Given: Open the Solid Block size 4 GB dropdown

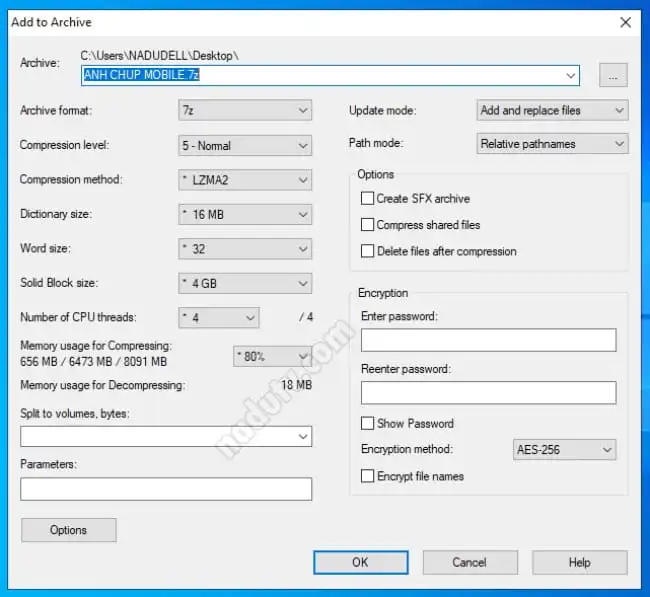Looking at the screenshot, I should click(245, 283).
